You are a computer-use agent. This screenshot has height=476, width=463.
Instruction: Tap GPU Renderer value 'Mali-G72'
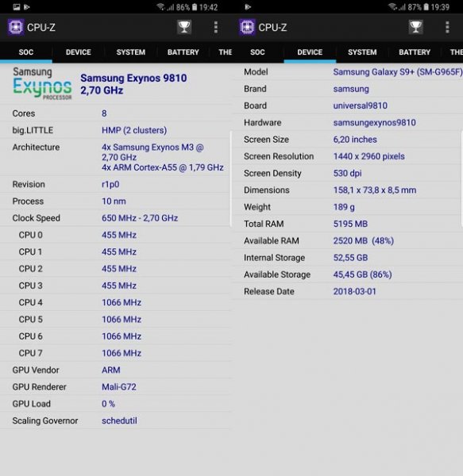tap(119, 387)
